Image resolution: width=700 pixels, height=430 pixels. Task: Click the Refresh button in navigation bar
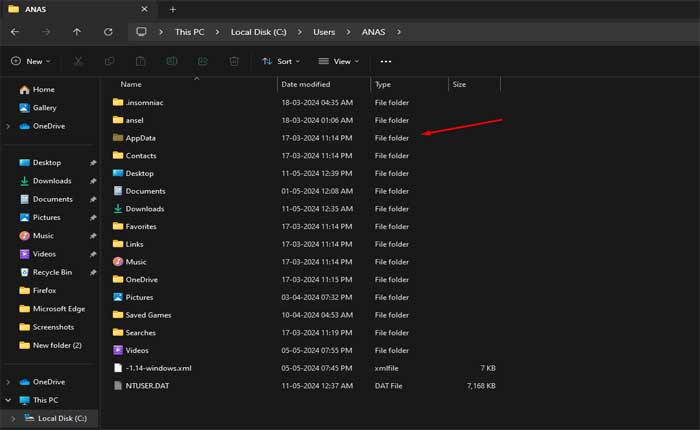[107, 32]
